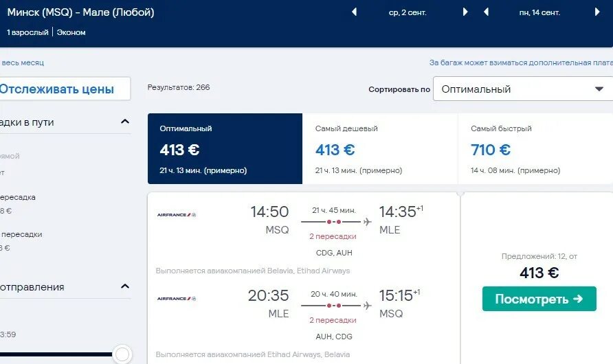The image size is (613, 364).
Task: Open the baggage fee notice link
Action: [x=521, y=62]
